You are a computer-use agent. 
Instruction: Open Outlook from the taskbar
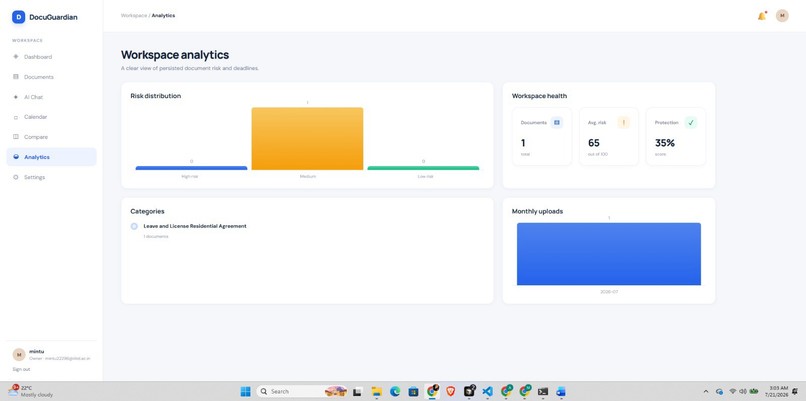(561, 392)
